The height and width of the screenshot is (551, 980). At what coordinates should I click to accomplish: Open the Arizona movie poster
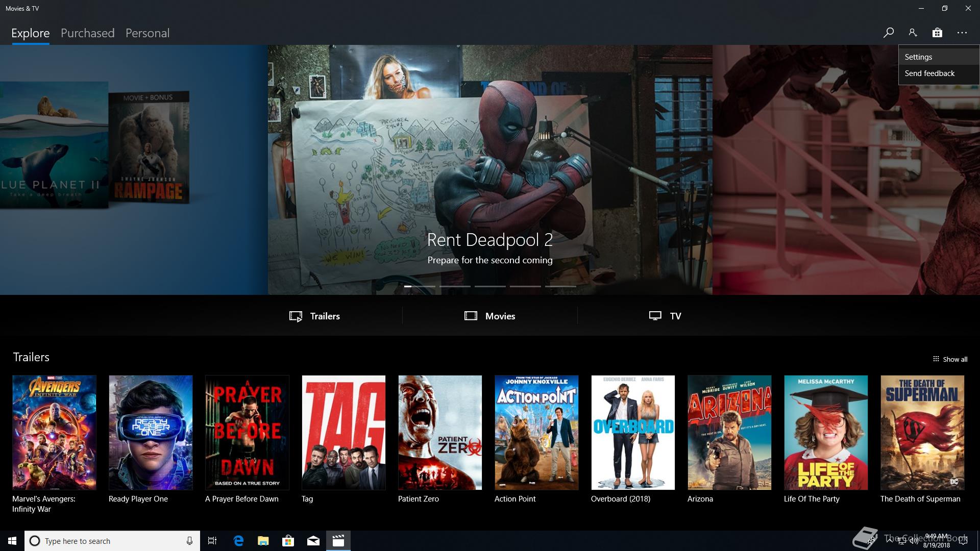point(729,433)
